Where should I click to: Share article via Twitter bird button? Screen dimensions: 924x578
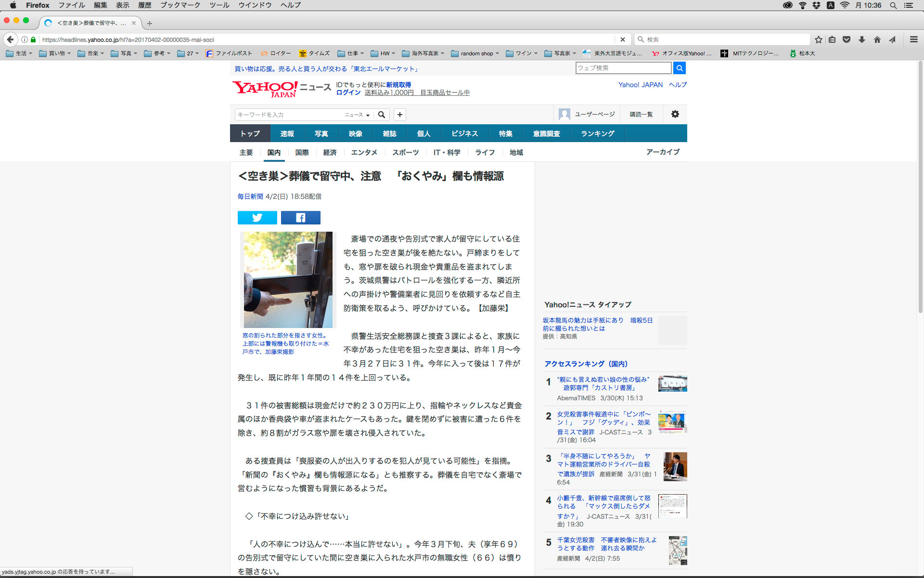click(257, 218)
